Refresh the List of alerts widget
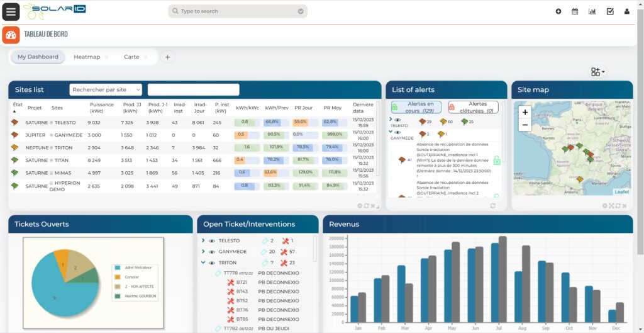This screenshot has width=644, height=333. (492, 206)
